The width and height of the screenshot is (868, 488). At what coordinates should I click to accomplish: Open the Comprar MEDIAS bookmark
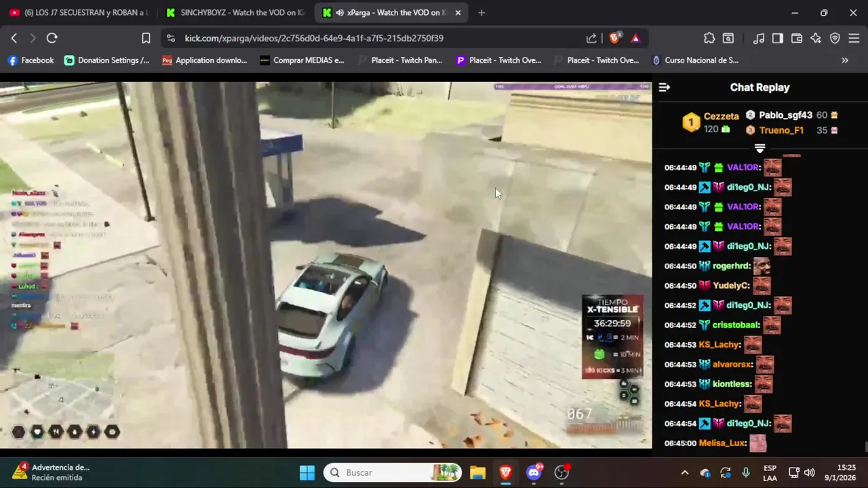pyautogui.click(x=302, y=60)
